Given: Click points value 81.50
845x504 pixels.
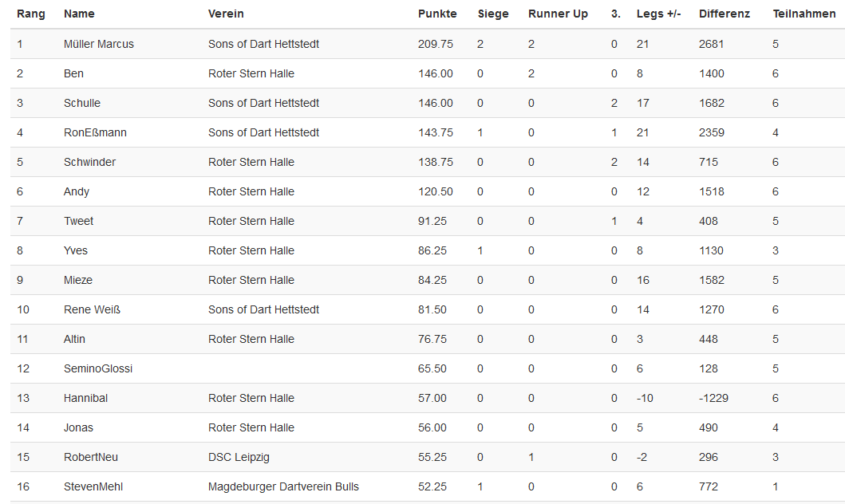Looking at the screenshot, I should click(x=432, y=310).
